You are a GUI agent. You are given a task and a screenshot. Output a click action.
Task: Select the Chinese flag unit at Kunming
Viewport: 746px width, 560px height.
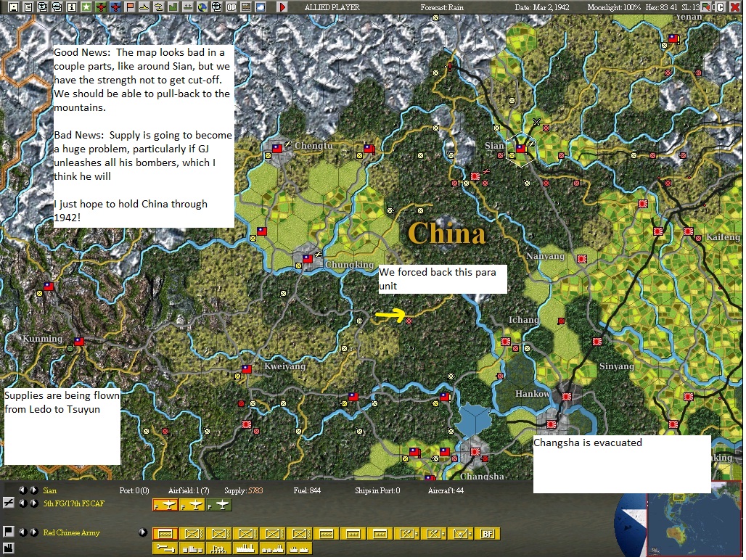click(x=79, y=342)
